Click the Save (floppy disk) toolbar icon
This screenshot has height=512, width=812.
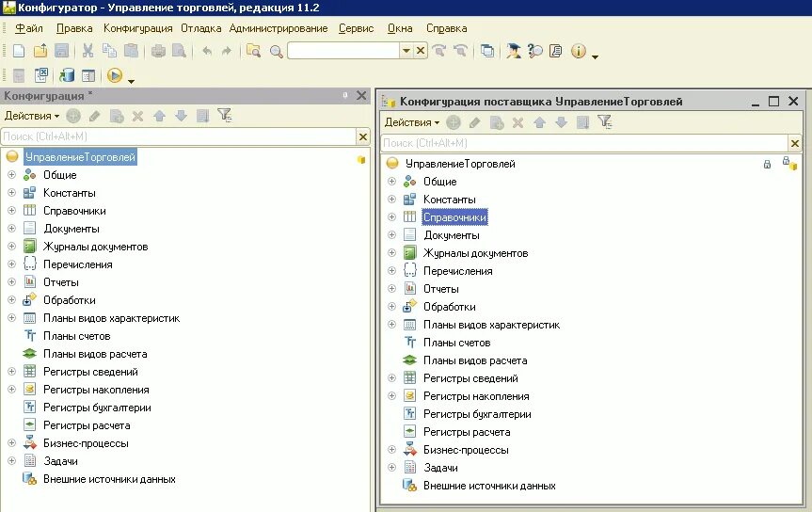61,51
